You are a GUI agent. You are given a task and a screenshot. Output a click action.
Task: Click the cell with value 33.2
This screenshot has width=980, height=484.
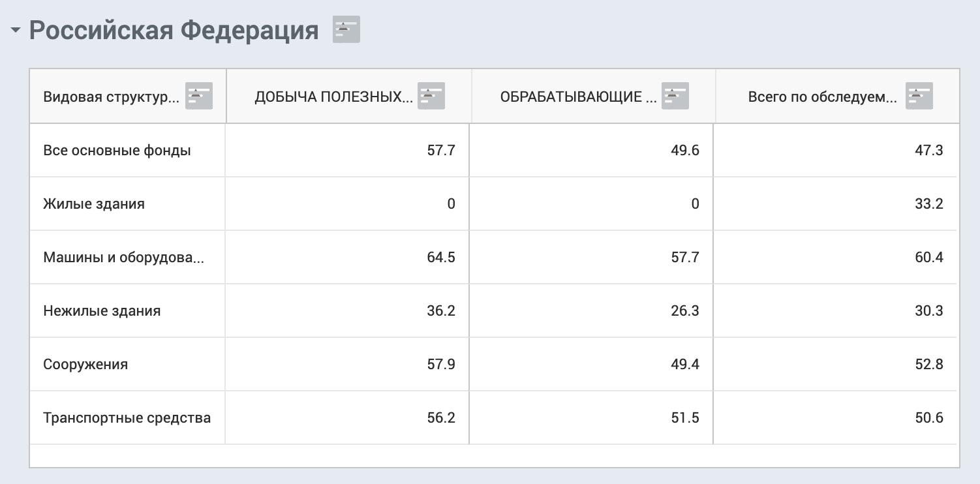(x=835, y=204)
